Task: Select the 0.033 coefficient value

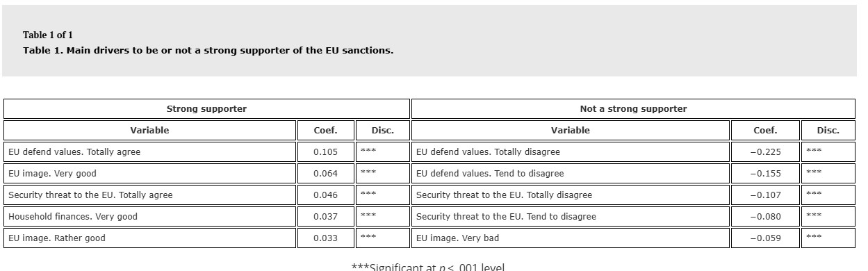Action: pos(325,238)
